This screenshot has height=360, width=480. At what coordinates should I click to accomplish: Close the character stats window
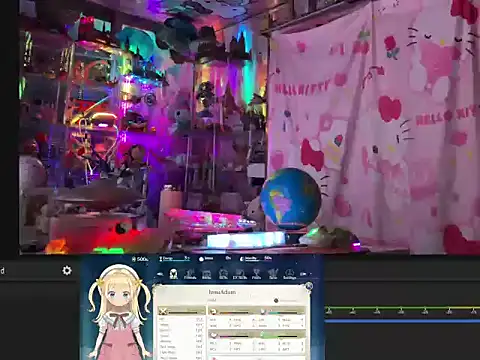(309, 286)
